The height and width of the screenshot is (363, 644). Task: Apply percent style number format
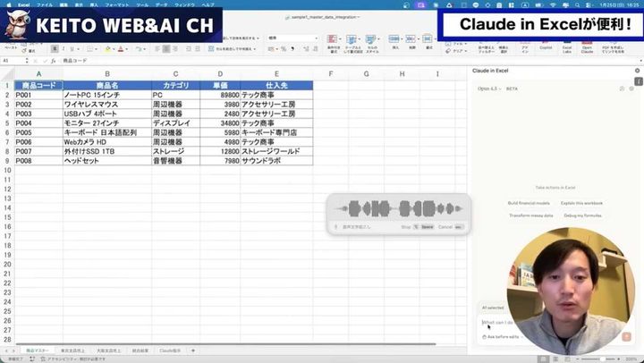pyautogui.click(x=284, y=49)
